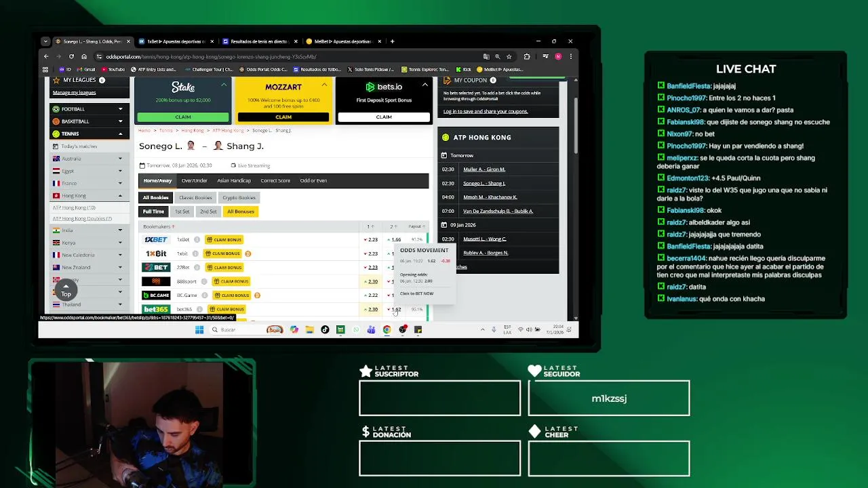Click the 22Bet bookmaker logo
868x488 pixels.
click(x=155, y=267)
